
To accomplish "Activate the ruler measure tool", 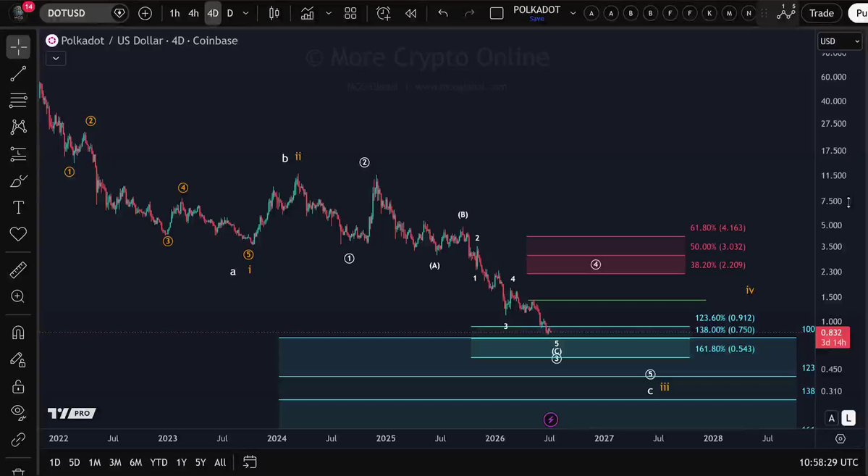I will coord(18,270).
